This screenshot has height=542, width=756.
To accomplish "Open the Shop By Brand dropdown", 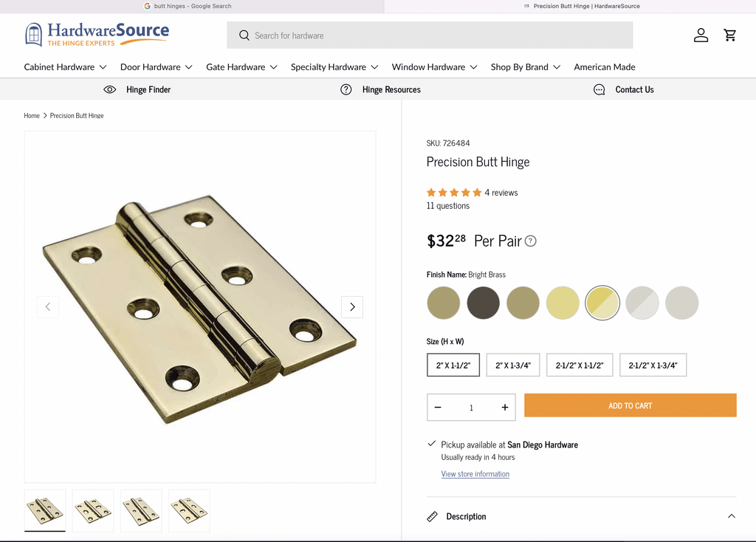I will pos(526,67).
